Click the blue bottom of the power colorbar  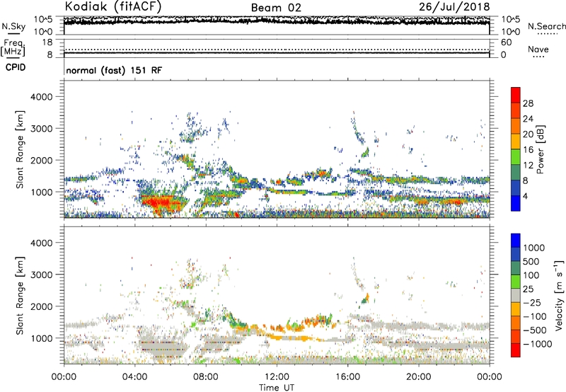click(x=516, y=203)
